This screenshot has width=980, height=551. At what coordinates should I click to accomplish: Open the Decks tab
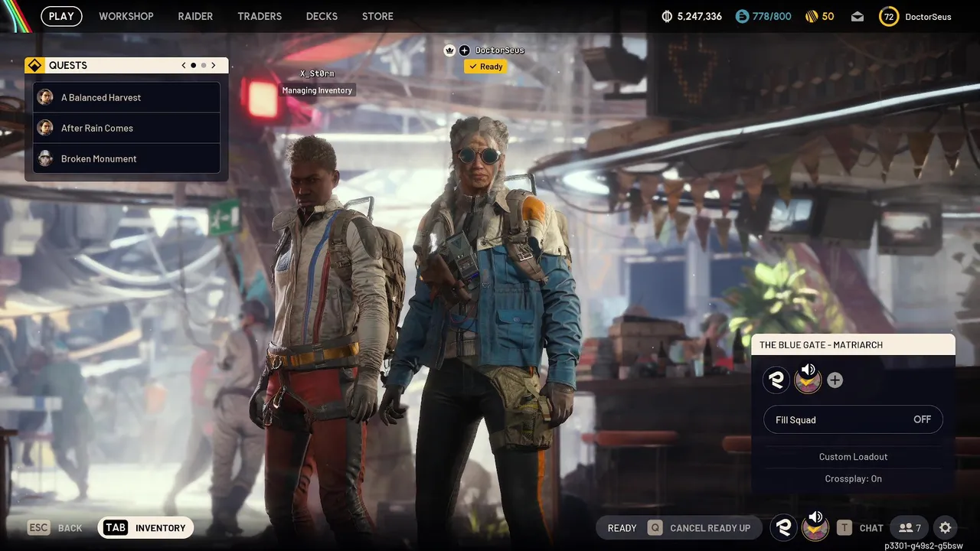[x=322, y=16]
